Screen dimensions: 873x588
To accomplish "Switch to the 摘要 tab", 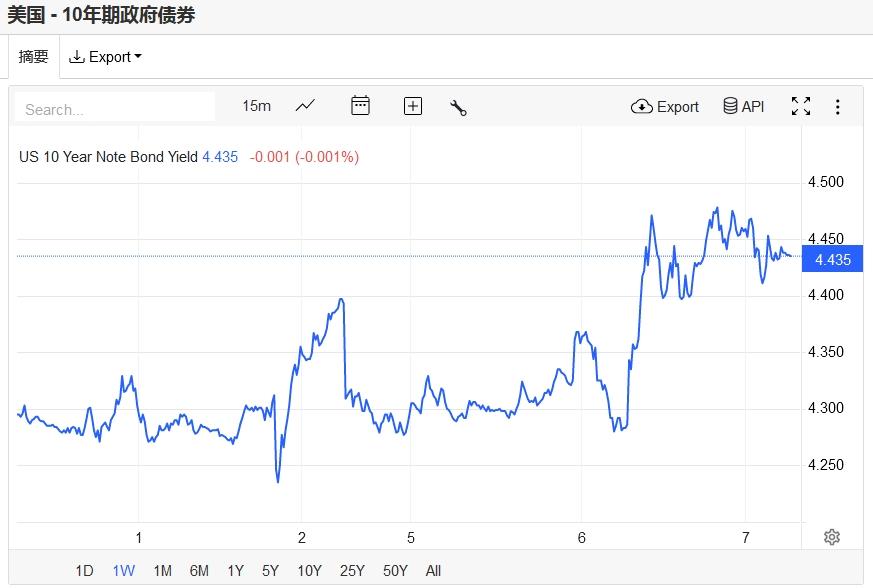I will point(34,57).
